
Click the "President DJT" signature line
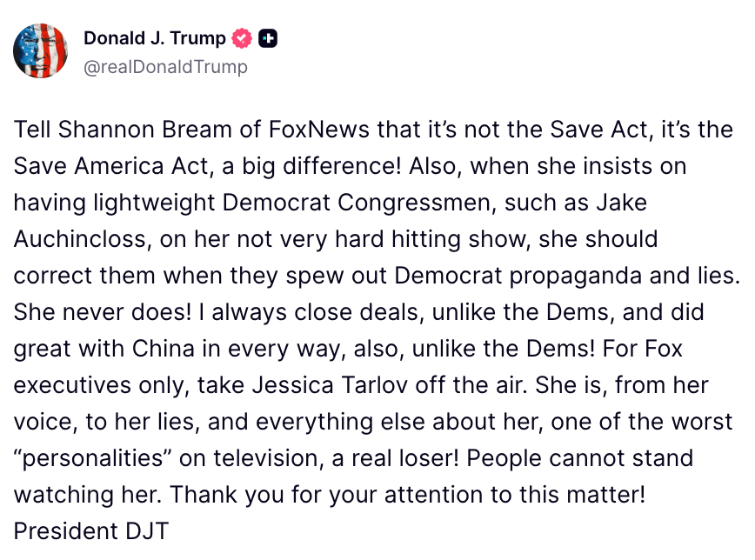[x=91, y=531]
